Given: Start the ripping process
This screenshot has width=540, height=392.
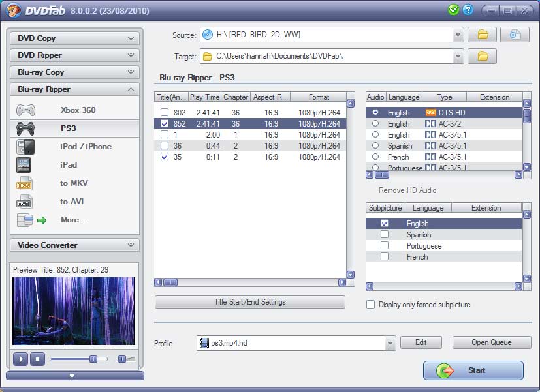Looking at the screenshot, I should [x=473, y=370].
